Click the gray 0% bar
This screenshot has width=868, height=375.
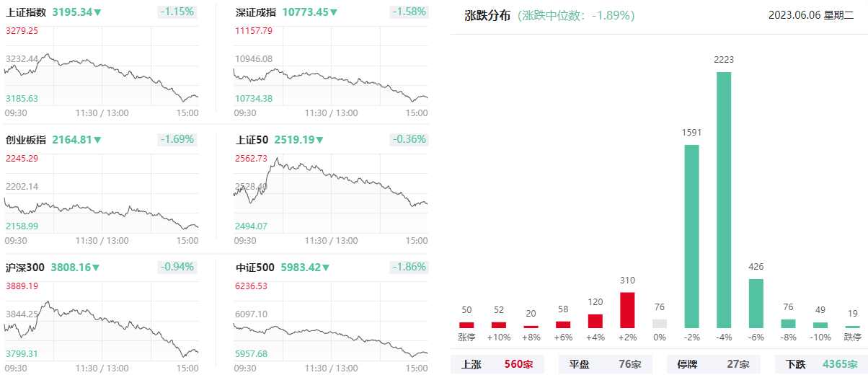(660, 324)
